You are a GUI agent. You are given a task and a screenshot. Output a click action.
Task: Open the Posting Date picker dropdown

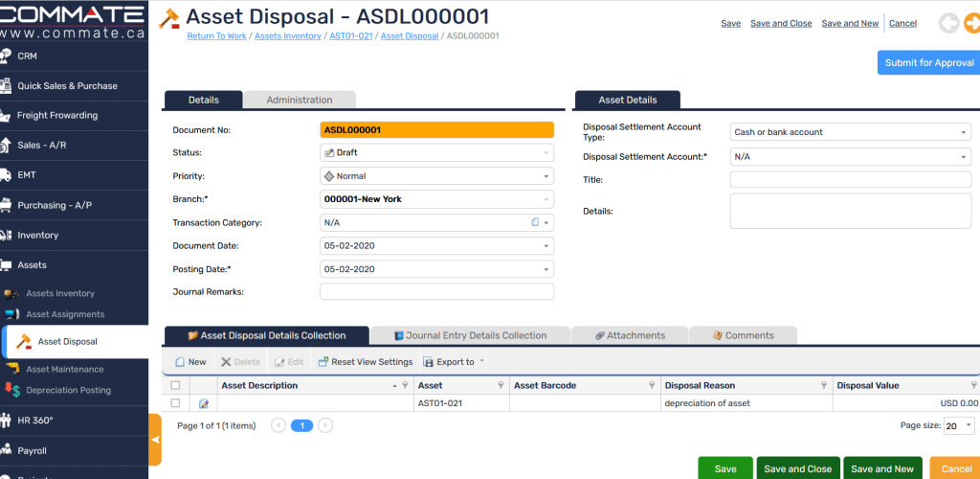[x=546, y=269]
